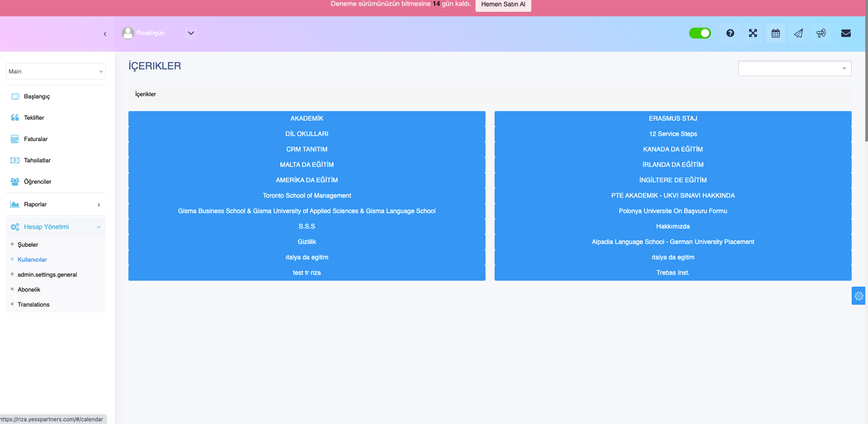The height and width of the screenshot is (424, 868).
Task: Open MALTA DA EĞİTİM content
Action: tap(307, 165)
